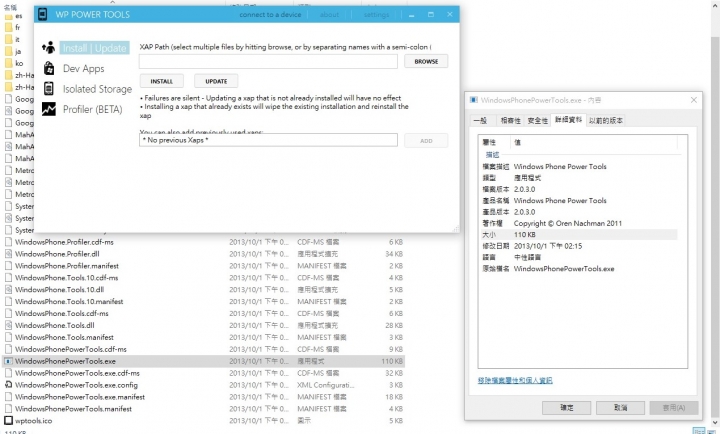720x434 pixels.
Task: Select the 檔案版本 2.0.3.0 row
Action: pos(578,189)
